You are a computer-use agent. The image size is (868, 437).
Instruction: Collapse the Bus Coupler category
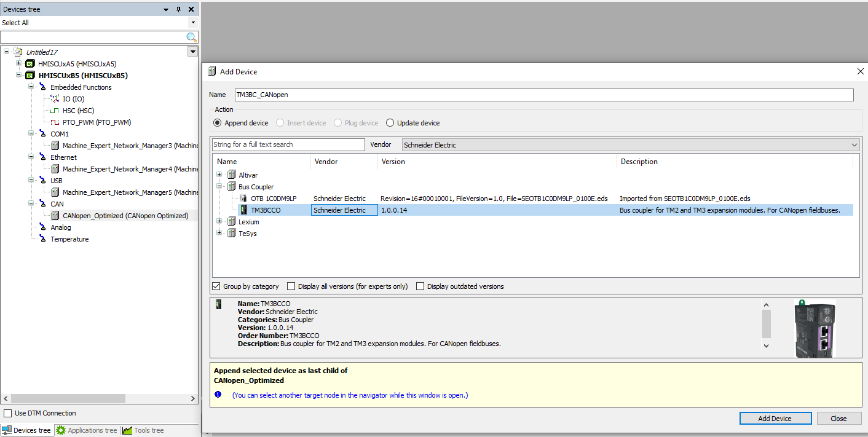pyautogui.click(x=219, y=187)
